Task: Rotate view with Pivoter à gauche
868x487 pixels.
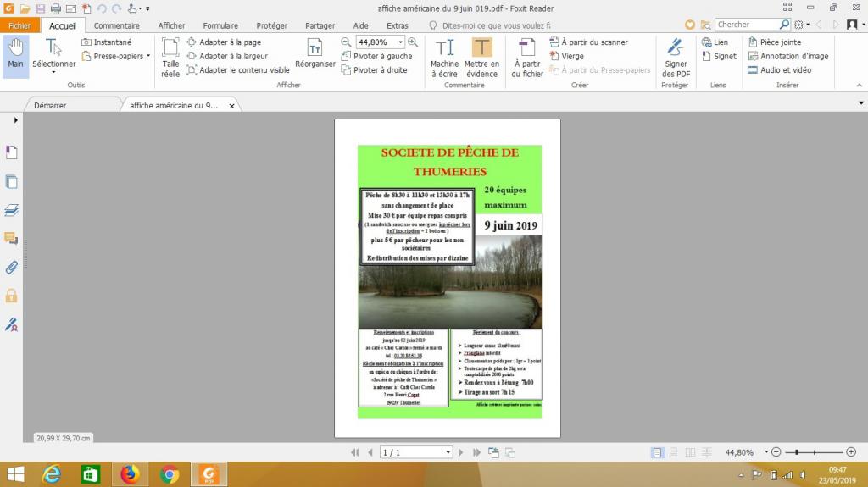Action: coord(376,56)
